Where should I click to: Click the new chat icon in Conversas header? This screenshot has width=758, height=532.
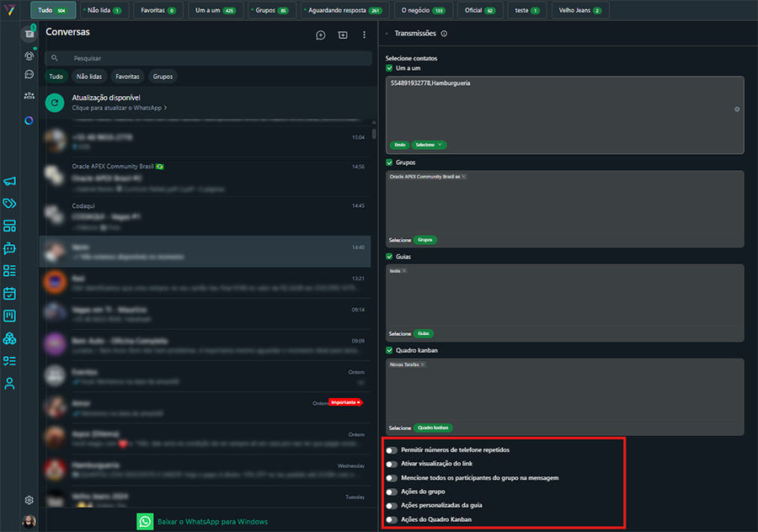coord(320,35)
